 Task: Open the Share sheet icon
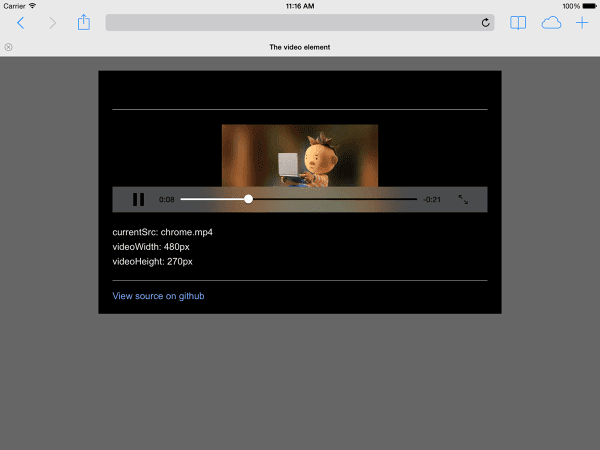pyautogui.click(x=85, y=22)
